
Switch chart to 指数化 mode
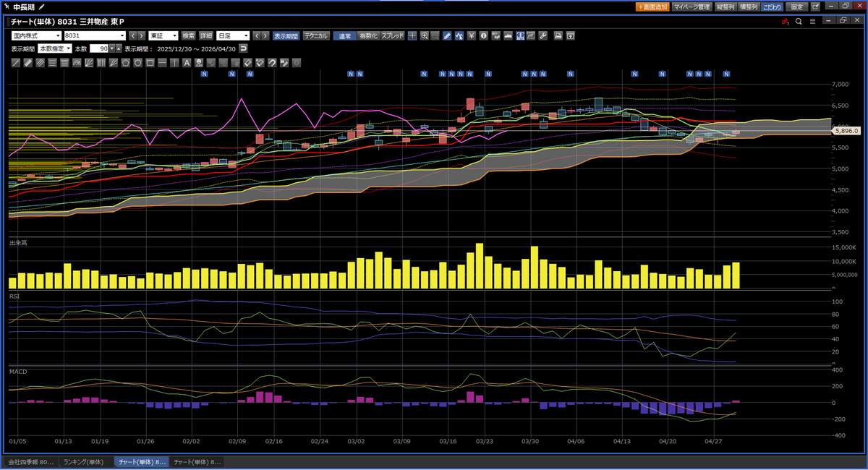pyautogui.click(x=368, y=35)
